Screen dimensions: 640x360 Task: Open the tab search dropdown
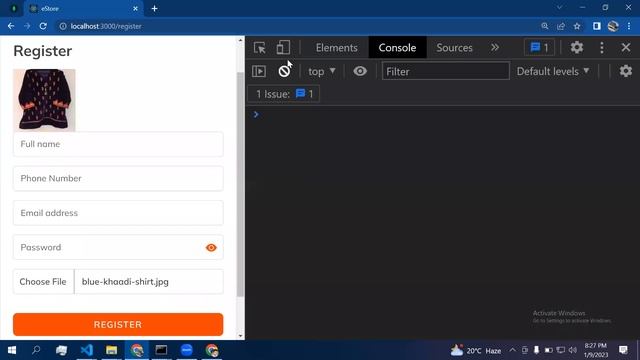click(x=560, y=7)
